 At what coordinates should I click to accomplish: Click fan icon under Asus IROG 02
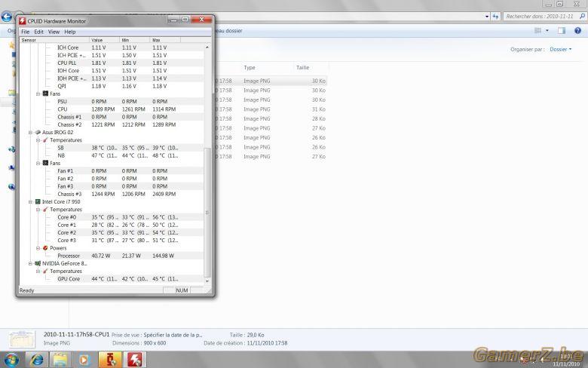[x=45, y=163]
